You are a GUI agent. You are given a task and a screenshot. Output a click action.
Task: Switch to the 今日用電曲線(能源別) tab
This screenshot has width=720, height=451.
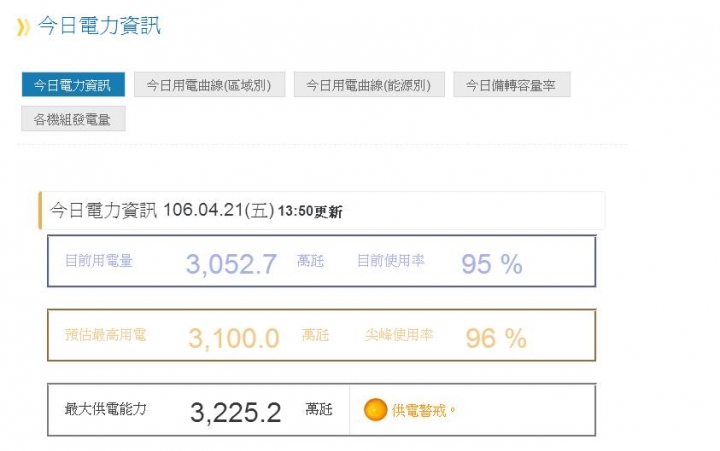click(369, 85)
